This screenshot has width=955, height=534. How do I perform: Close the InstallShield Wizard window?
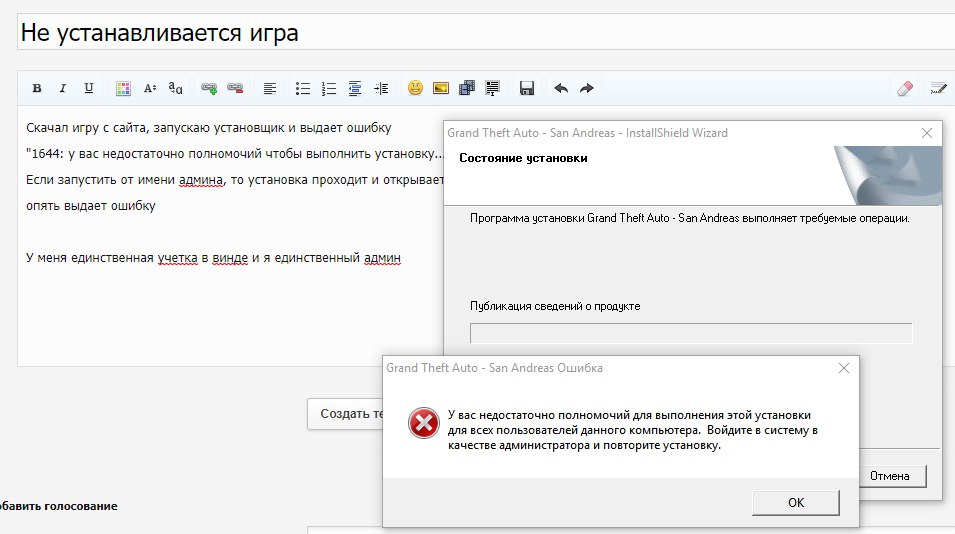click(926, 133)
